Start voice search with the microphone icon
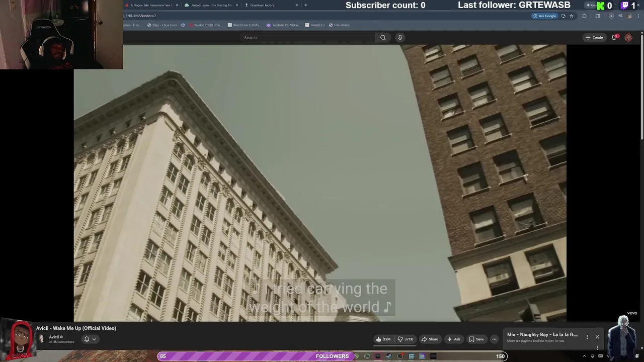This screenshot has width=644, height=362. (x=400, y=37)
